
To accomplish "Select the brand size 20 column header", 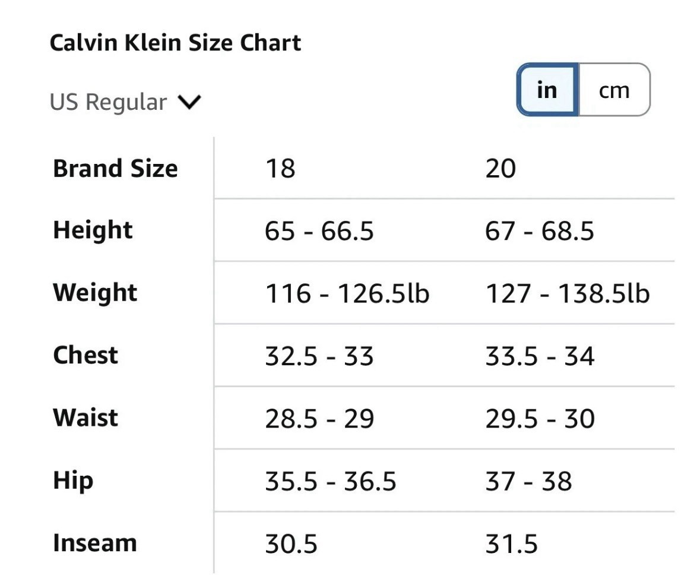I will 501,169.
